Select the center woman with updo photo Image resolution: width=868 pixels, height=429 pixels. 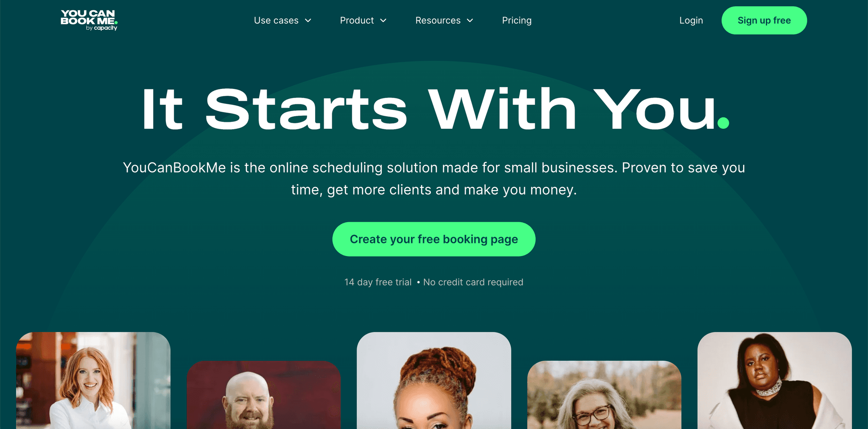pos(434,381)
